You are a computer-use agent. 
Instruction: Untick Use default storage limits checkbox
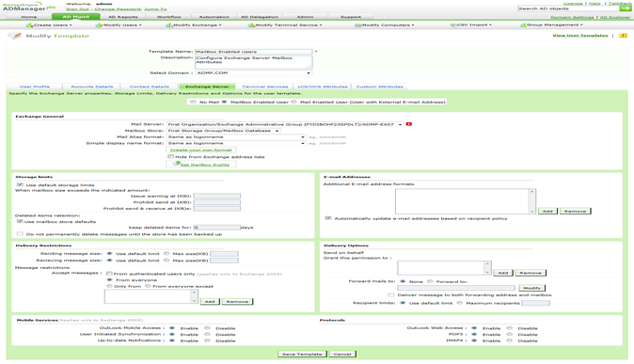tap(20, 185)
